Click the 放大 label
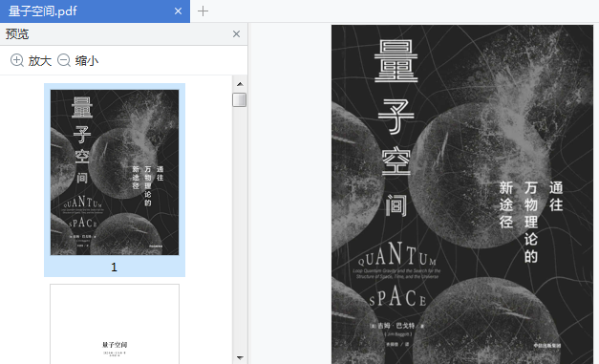 [x=40, y=61]
